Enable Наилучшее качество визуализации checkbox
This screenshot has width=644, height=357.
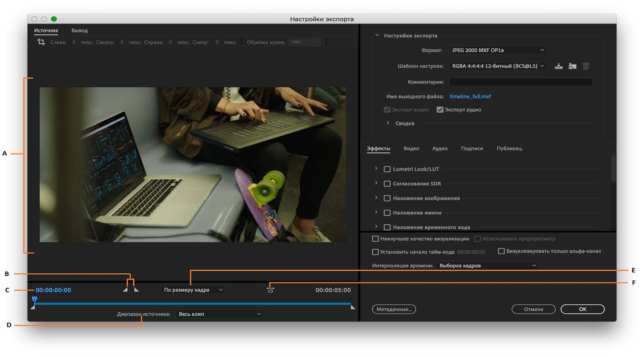pos(375,239)
